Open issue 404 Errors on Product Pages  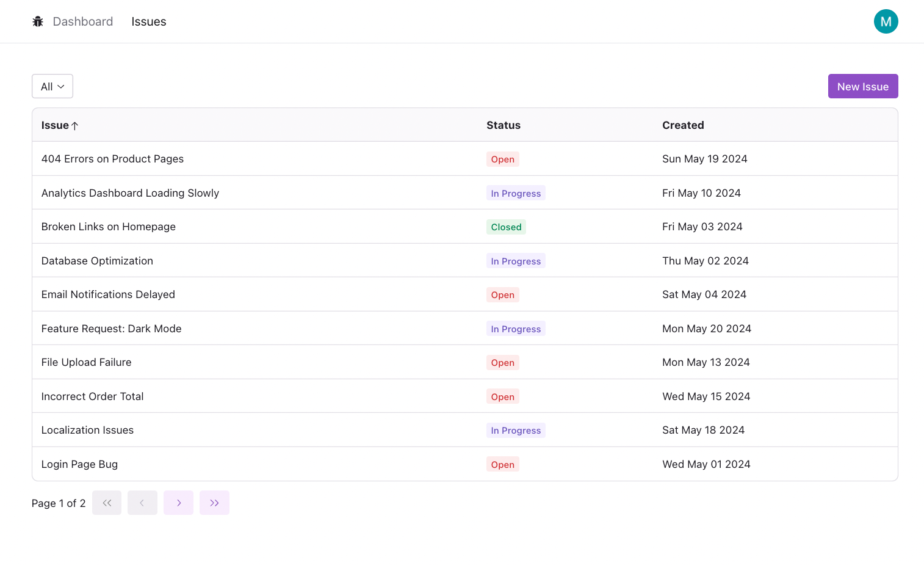pos(112,159)
